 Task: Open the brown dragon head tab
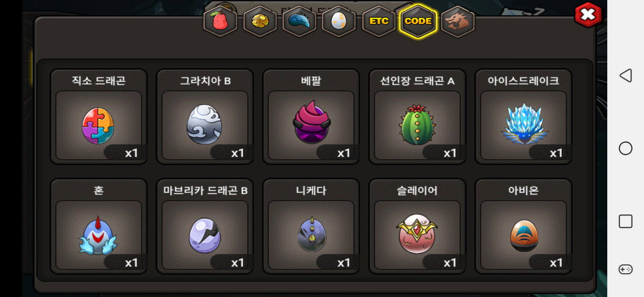click(458, 21)
